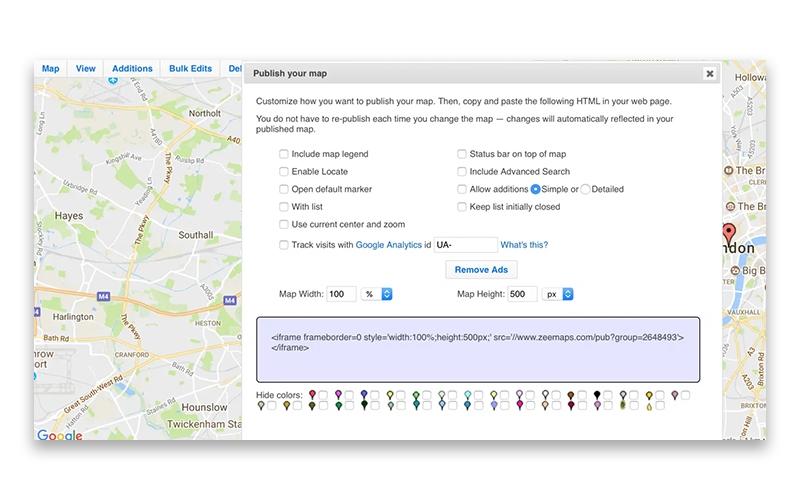
Task: Open the Map menu tab
Action: [x=51, y=68]
